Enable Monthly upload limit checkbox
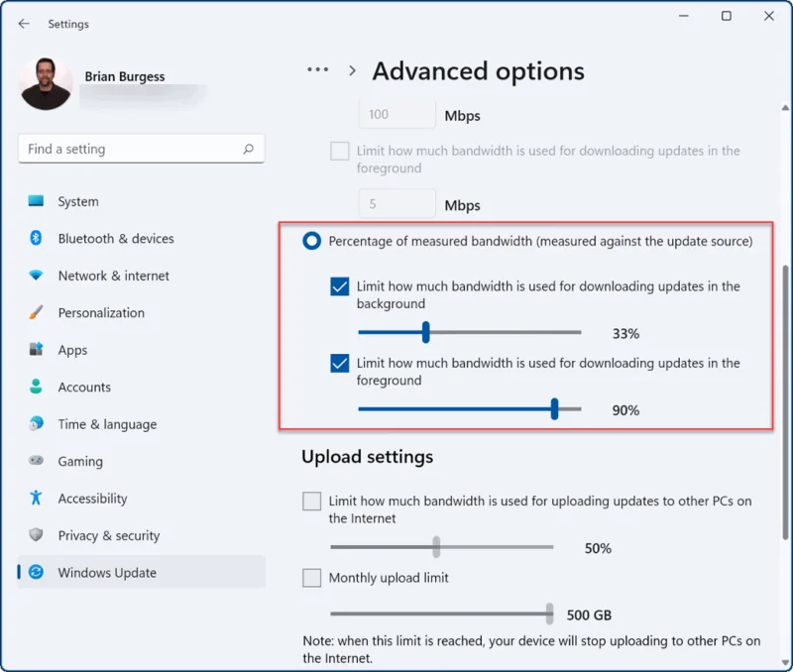Image resolution: width=793 pixels, height=672 pixels. (311, 578)
